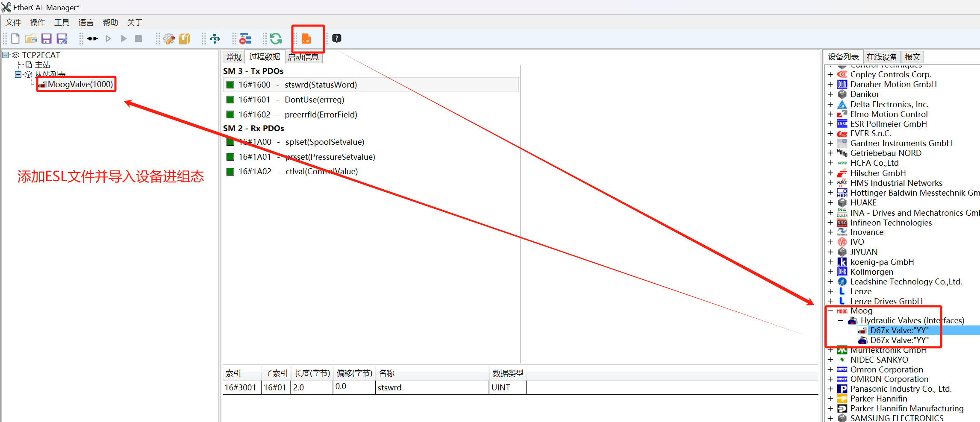Open the 关于 menu

[135, 22]
